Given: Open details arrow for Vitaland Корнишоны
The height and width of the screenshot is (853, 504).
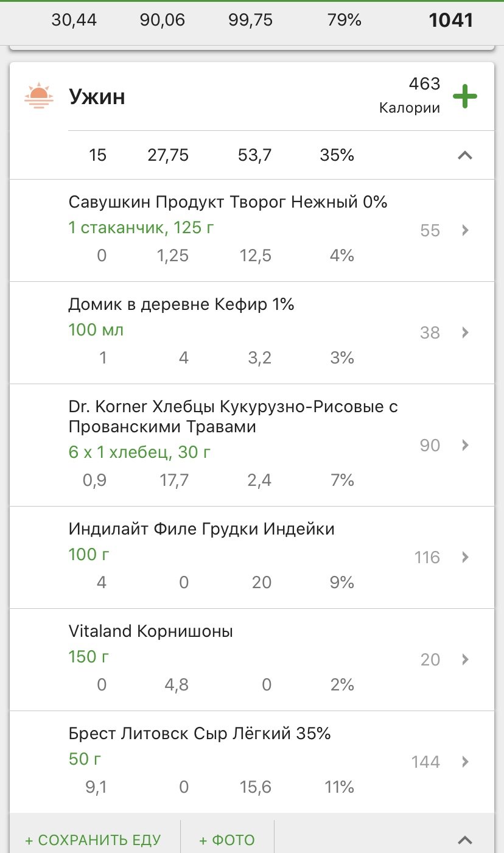Looking at the screenshot, I should pyautogui.click(x=465, y=659).
